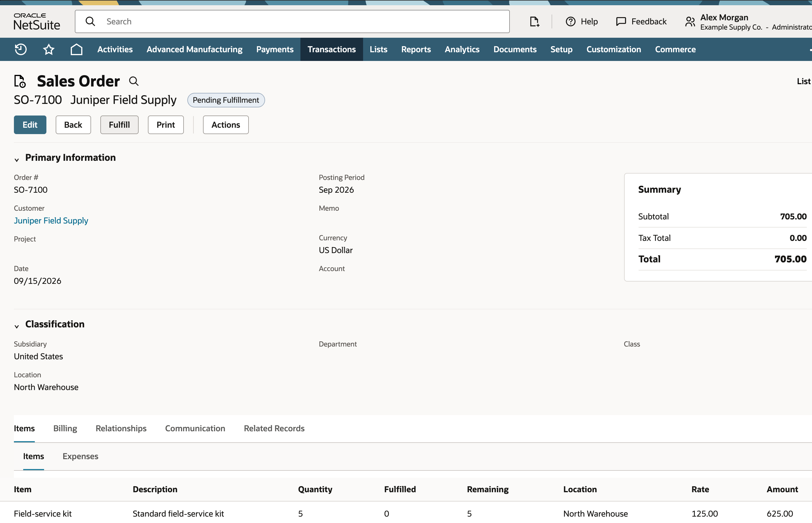
Task: Click the magnifier icon in global search
Action: 90,21
